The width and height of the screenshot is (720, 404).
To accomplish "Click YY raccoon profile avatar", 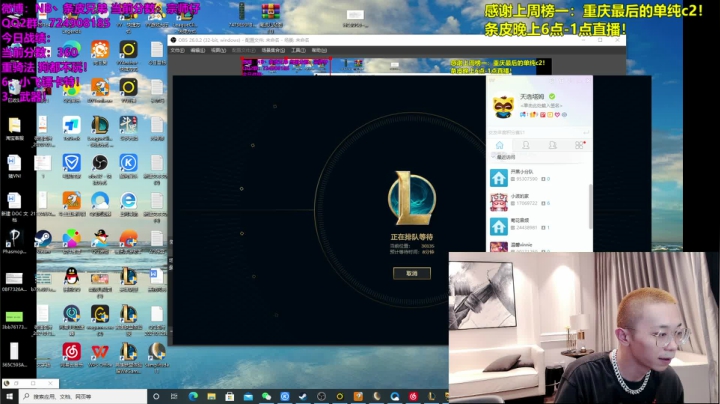I will [504, 106].
